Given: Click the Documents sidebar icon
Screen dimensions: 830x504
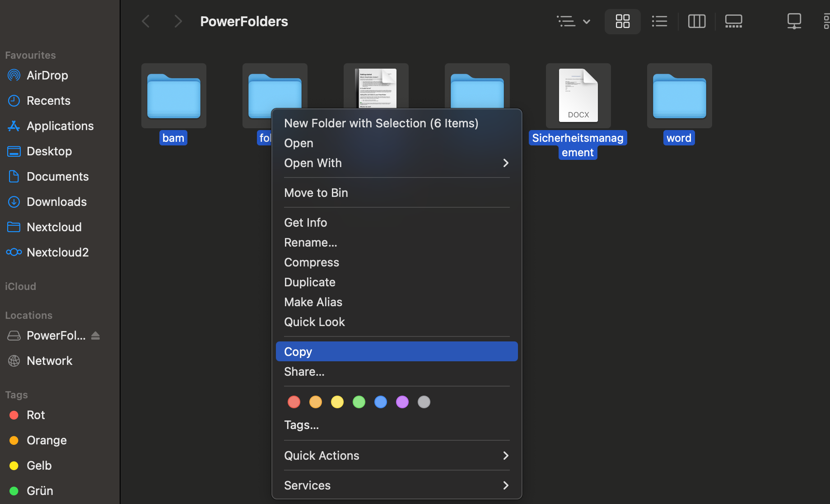Looking at the screenshot, I should pyautogui.click(x=14, y=177).
